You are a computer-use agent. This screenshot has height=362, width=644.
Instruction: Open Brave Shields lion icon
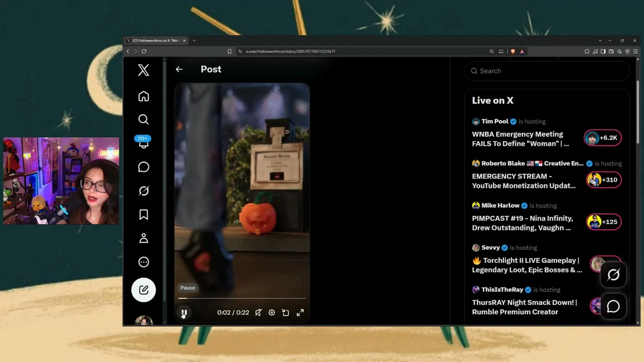(x=513, y=51)
